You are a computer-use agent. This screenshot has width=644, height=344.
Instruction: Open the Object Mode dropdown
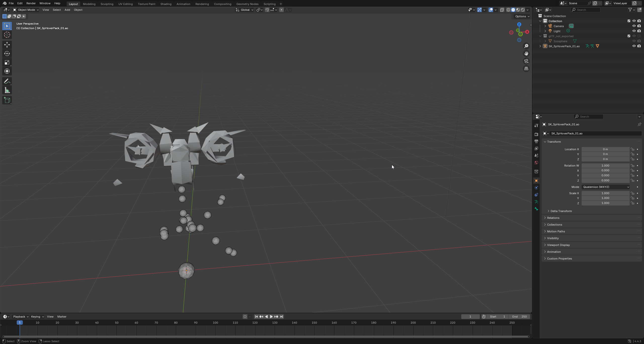click(26, 10)
